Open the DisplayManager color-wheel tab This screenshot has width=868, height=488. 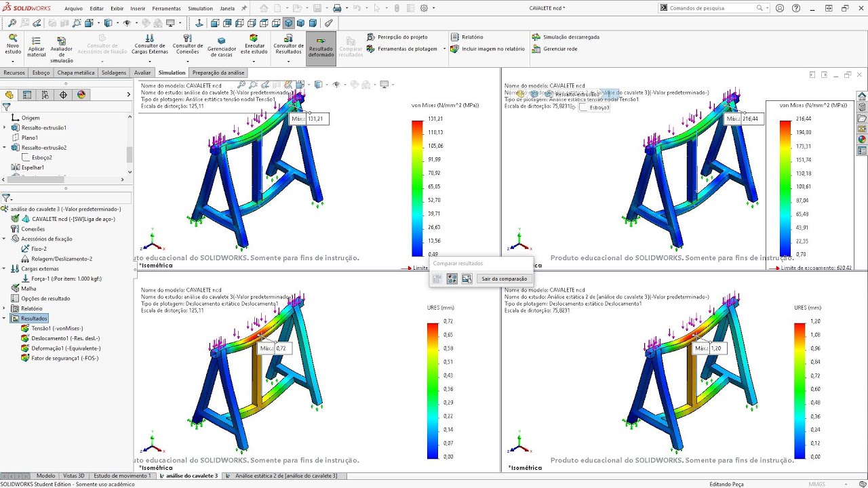(81, 95)
